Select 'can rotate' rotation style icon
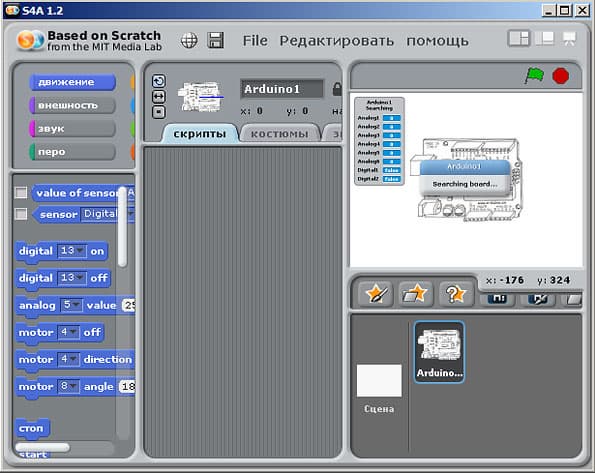The image size is (595, 473). tap(159, 81)
